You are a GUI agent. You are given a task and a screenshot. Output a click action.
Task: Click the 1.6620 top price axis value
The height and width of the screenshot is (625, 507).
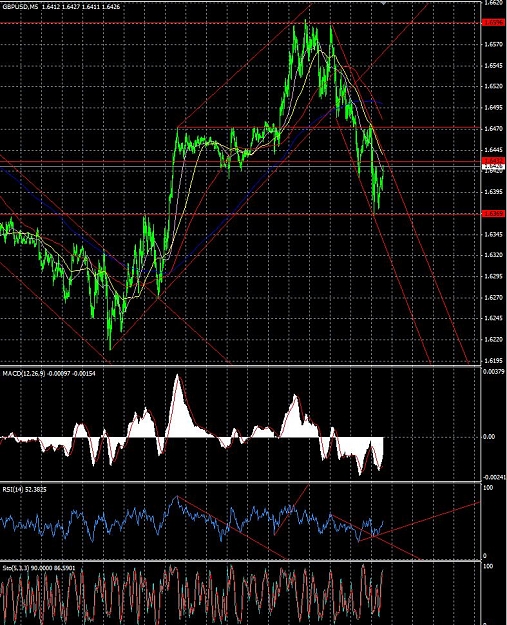tap(493, 3)
